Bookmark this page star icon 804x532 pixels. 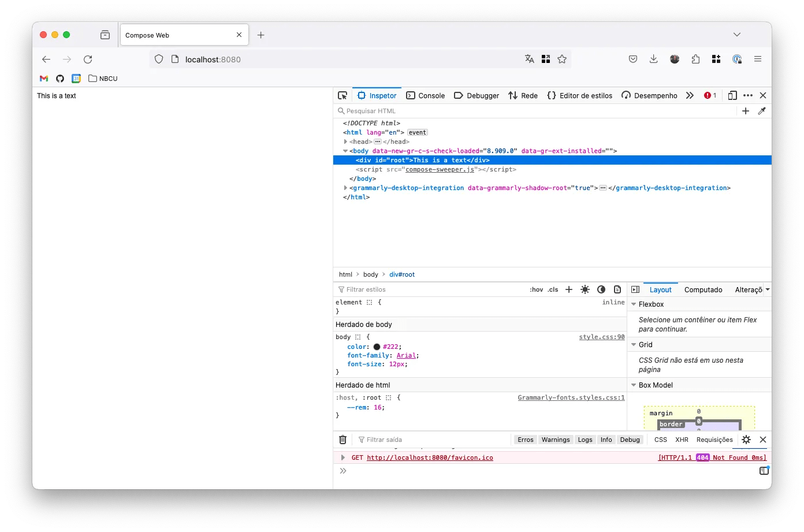[562, 59]
